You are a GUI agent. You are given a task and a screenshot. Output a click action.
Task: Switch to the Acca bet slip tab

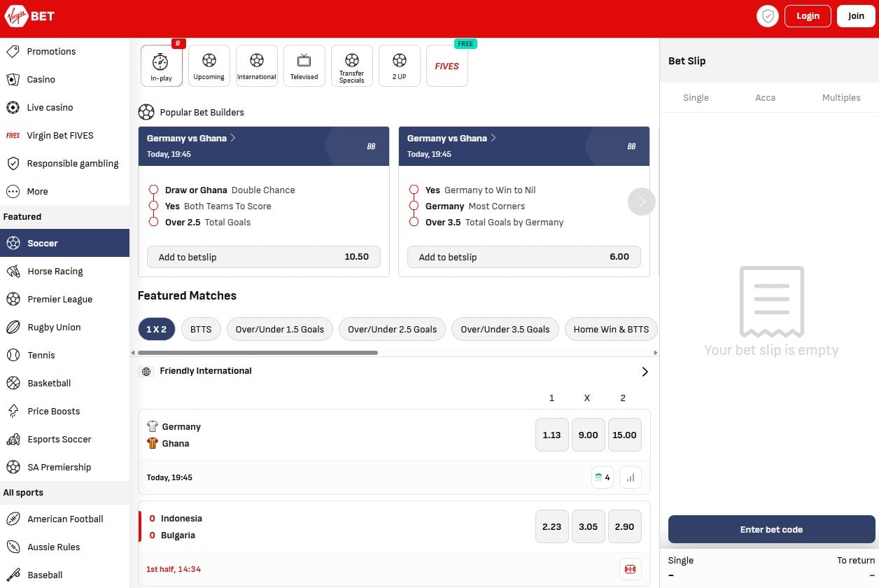coord(765,97)
